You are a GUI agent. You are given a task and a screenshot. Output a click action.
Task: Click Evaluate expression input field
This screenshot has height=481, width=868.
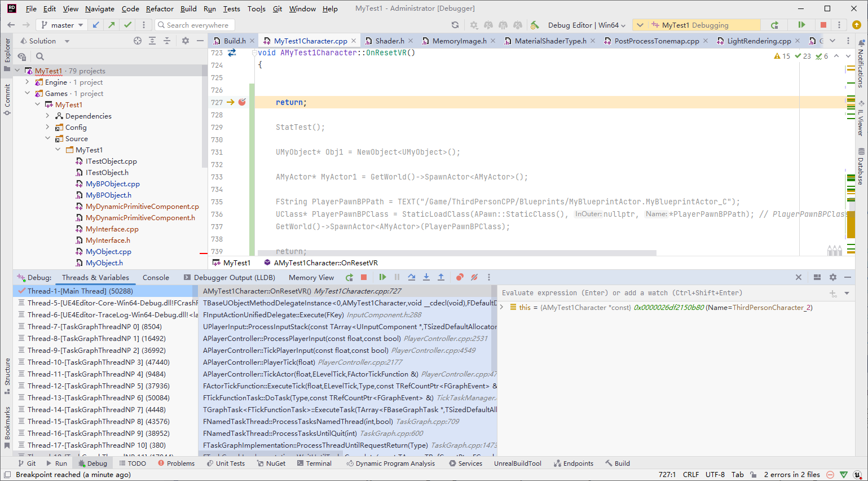click(663, 293)
